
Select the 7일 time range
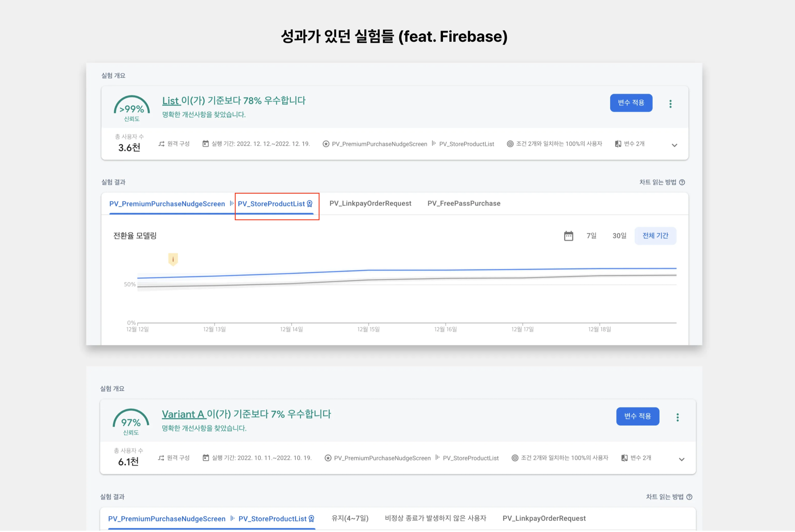592,236
